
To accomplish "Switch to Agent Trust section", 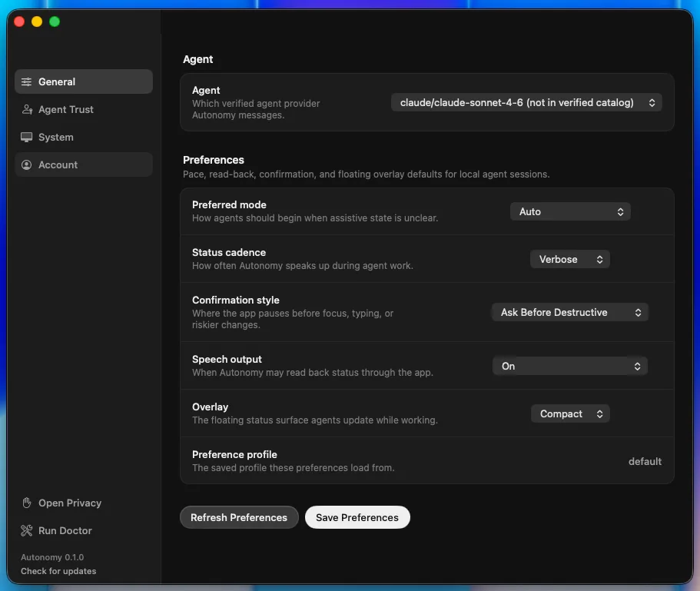I will [84, 109].
